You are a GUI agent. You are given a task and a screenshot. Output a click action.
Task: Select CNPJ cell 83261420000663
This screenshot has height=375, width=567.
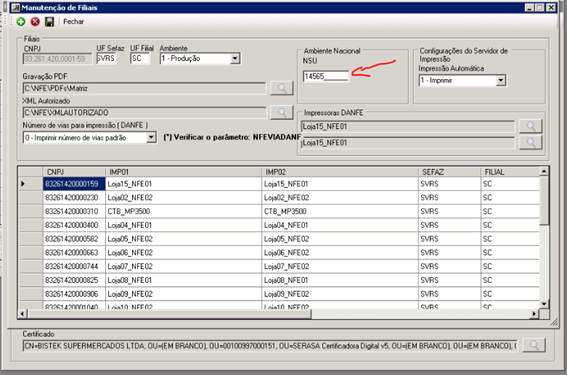(x=74, y=252)
